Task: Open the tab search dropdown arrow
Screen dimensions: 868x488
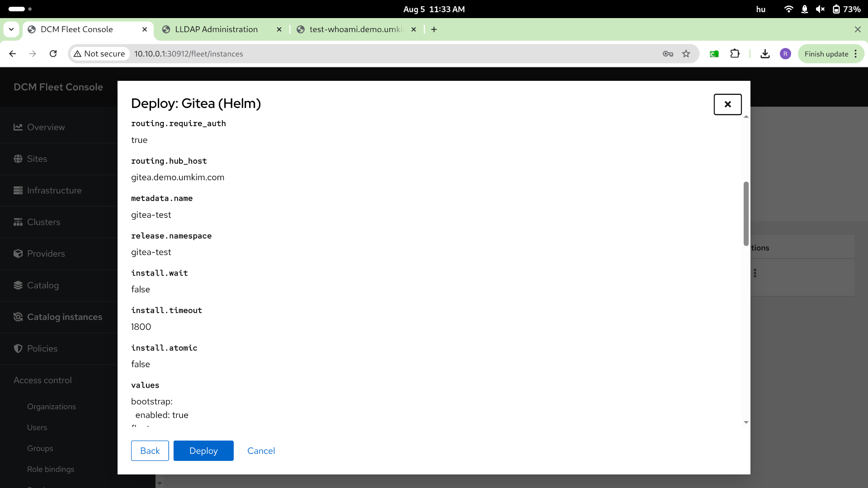Action: click(11, 29)
